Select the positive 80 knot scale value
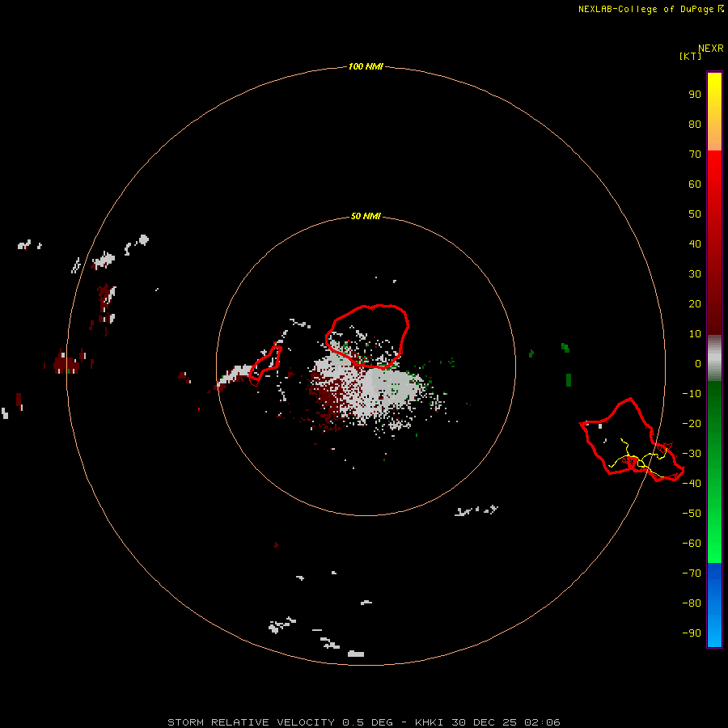 coord(695,125)
